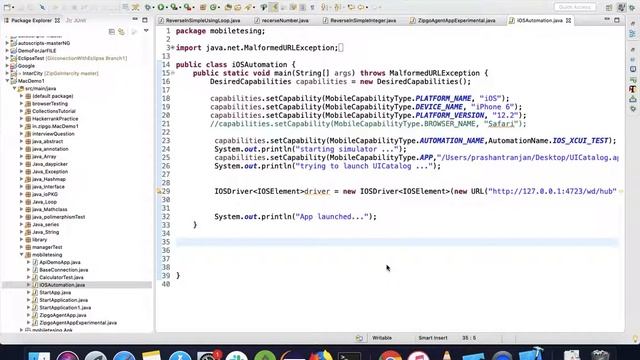
Task: Switch to ReverseInSimpleInteger.java tab
Action: coord(359,20)
